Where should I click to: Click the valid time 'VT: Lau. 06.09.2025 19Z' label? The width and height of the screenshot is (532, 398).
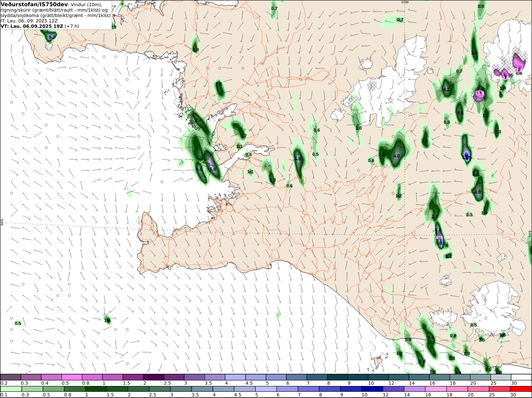pos(32,26)
